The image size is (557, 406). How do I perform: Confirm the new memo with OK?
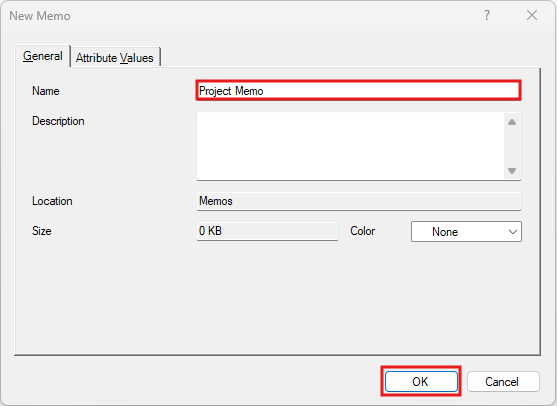tap(421, 381)
